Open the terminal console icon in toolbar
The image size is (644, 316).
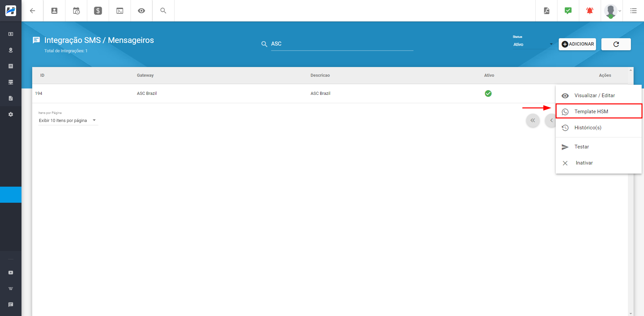[120, 11]
